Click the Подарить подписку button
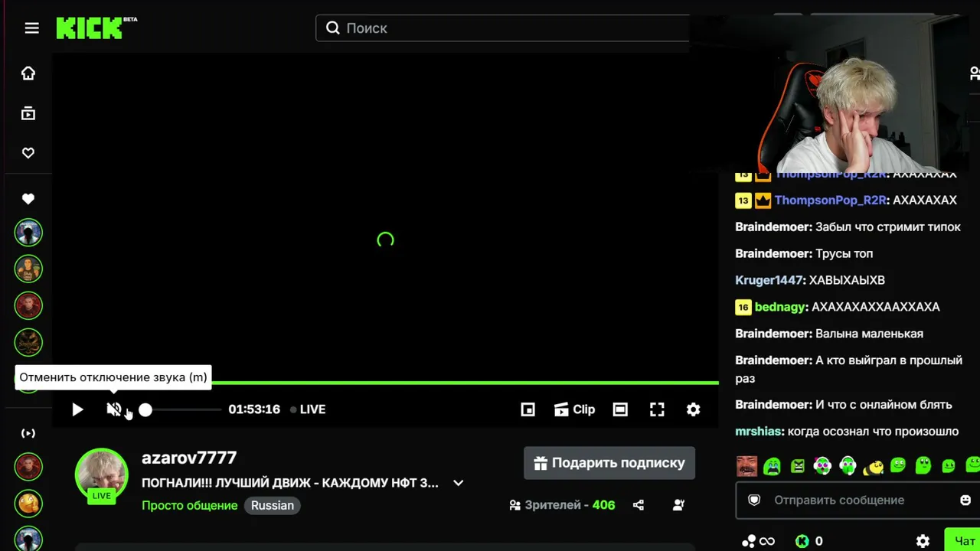 [x=609, y=463]
